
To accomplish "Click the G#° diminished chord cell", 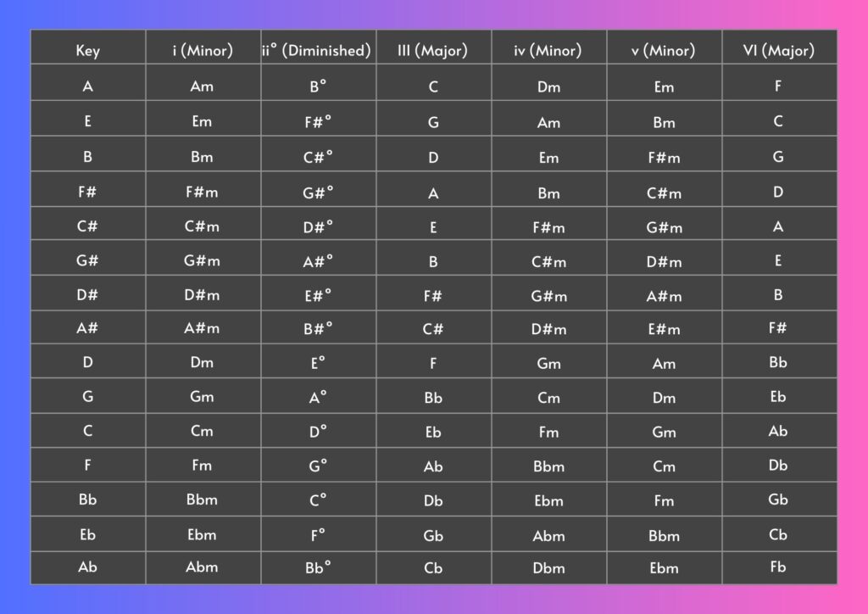I will (x=318, y=193).
